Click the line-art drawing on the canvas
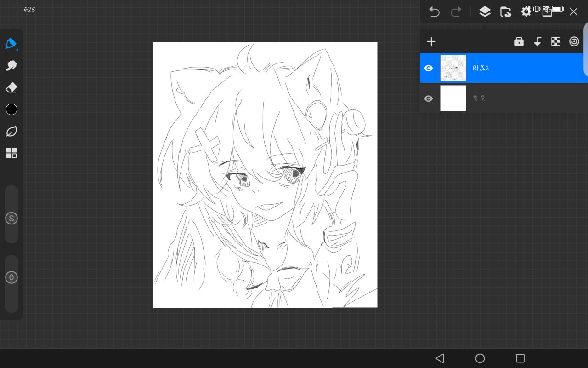The image size is (588, 368). click(x=265, y=175)
